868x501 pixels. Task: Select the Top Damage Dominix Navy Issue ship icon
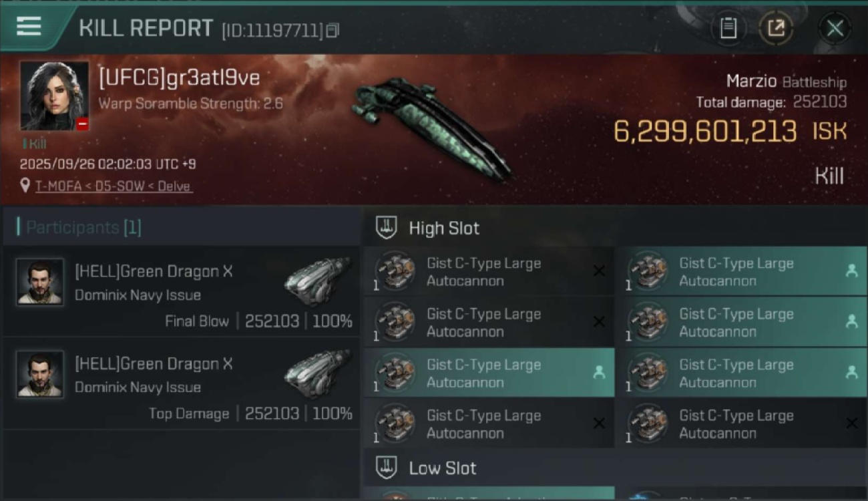tap(318, 373)
